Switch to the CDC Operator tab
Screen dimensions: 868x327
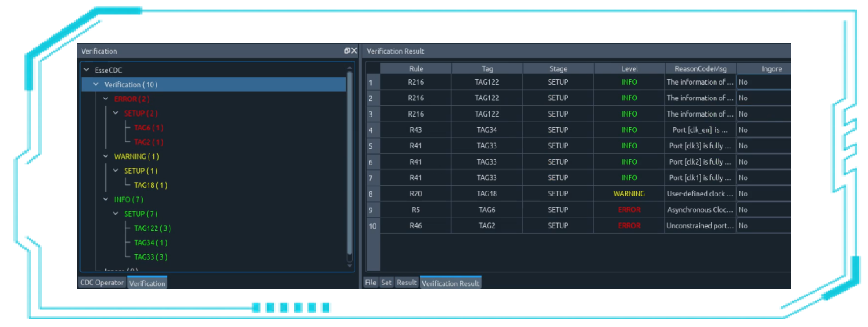pyautogui.click(x=102, y=283)
